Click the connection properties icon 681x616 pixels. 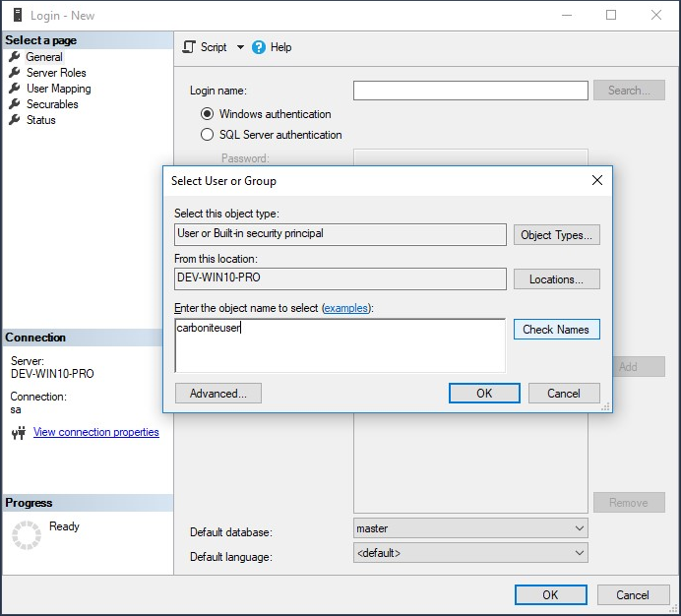click(18, 433)
